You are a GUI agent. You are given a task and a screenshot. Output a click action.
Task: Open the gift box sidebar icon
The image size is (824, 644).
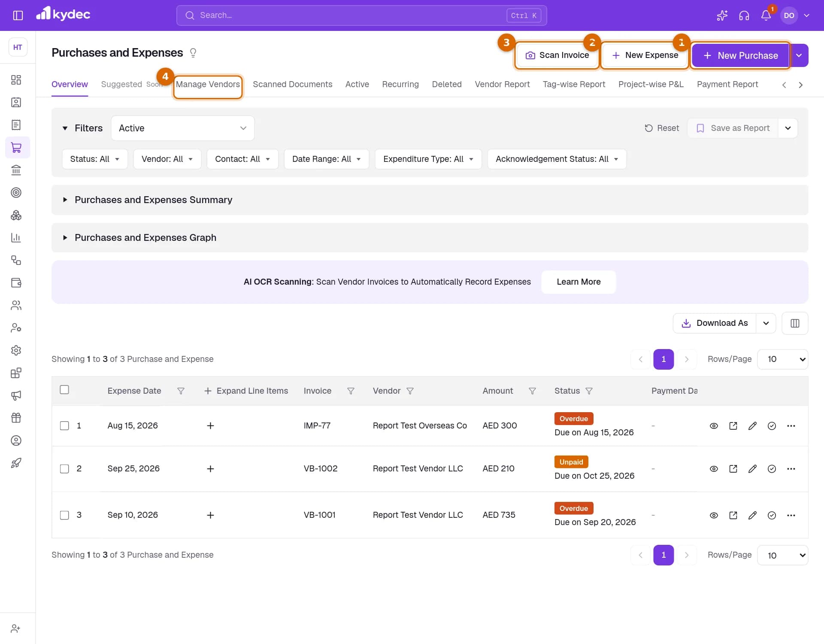click(16, 418)
